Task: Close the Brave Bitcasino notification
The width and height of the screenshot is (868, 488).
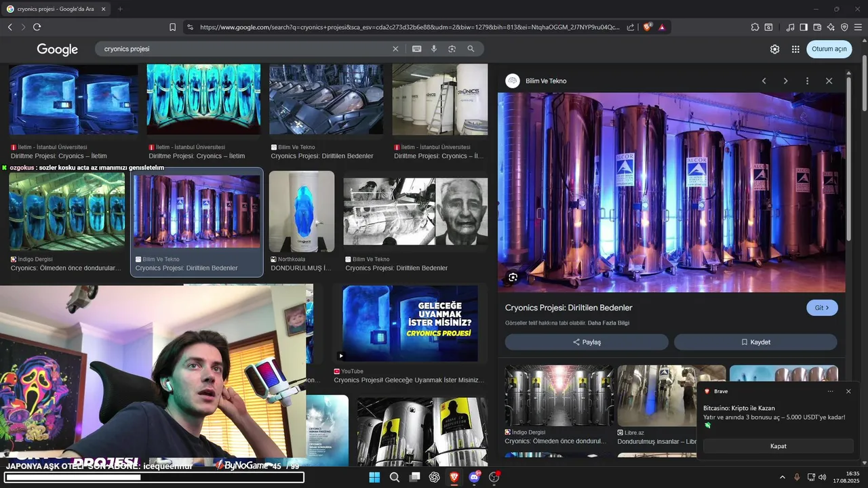Action: pos(848,391)
